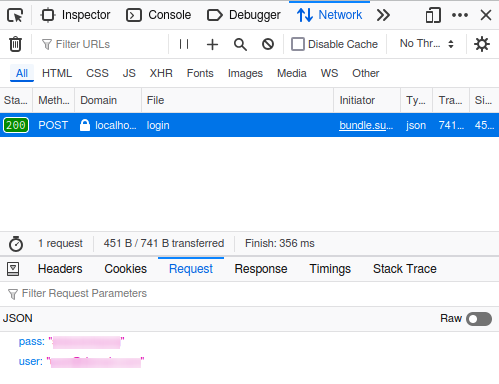Filter requests by Images
499x384 pixels.
pyautogui.click(x=245, y=73)
